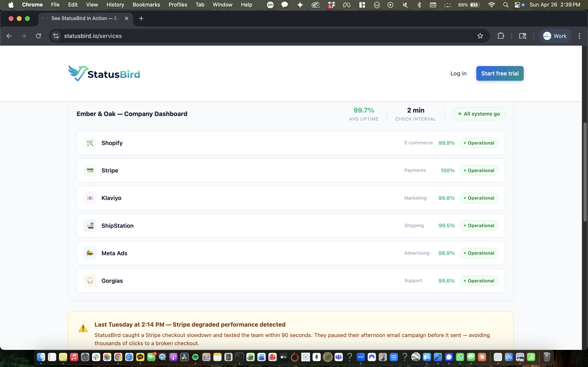Click the All systems go badge

pyautogui.click(x=479, y=114)
